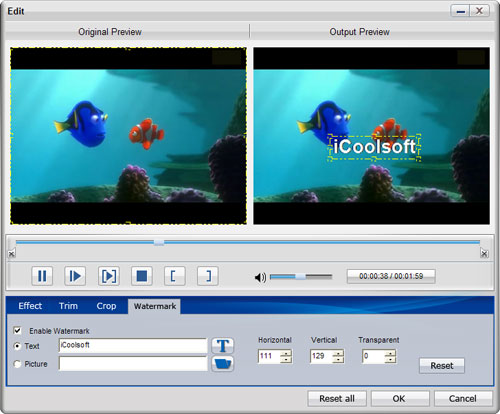This screenshot has height=414, width=500.
Task: Click the Picture path input field
Action: pyautogui.click(x=133, y=363)
